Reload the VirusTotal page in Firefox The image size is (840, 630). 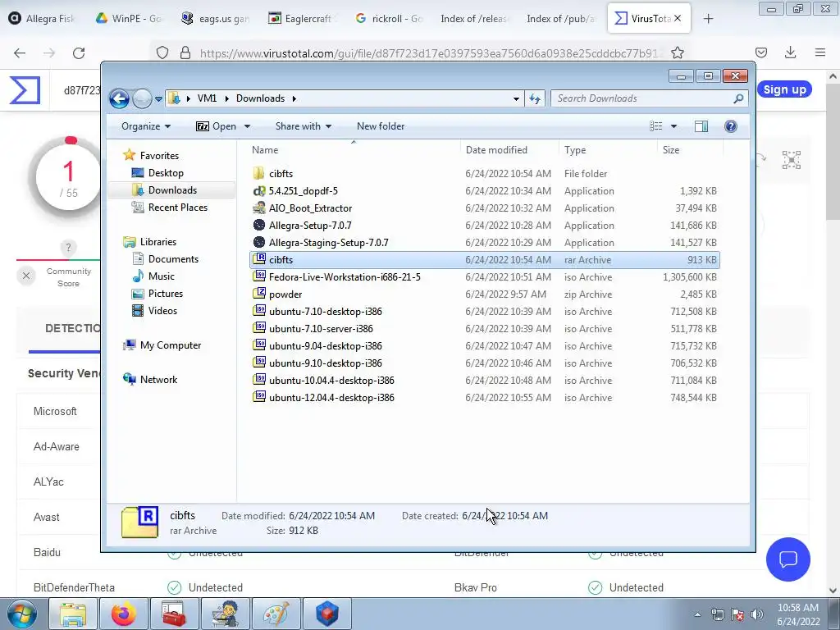[79, 52]
